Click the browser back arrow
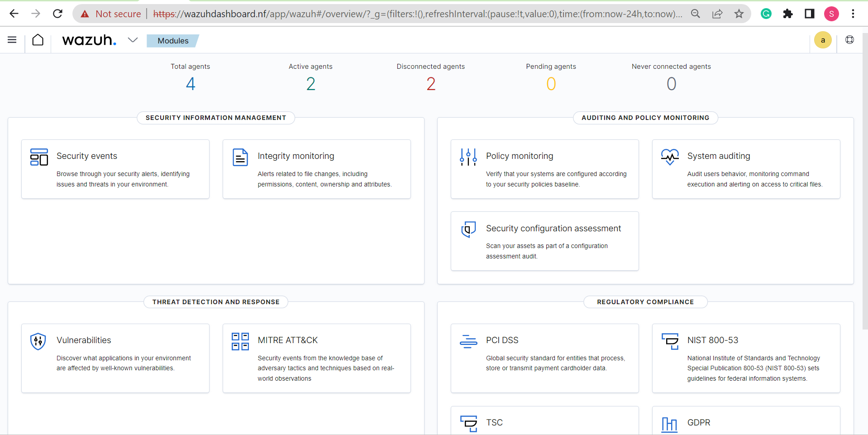 click(14, 14)
